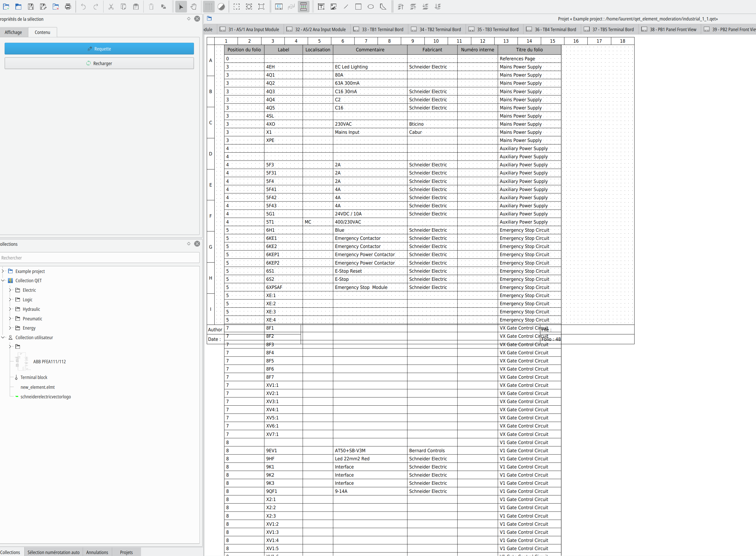Send selection to back icon

click(x=438, y=6)
